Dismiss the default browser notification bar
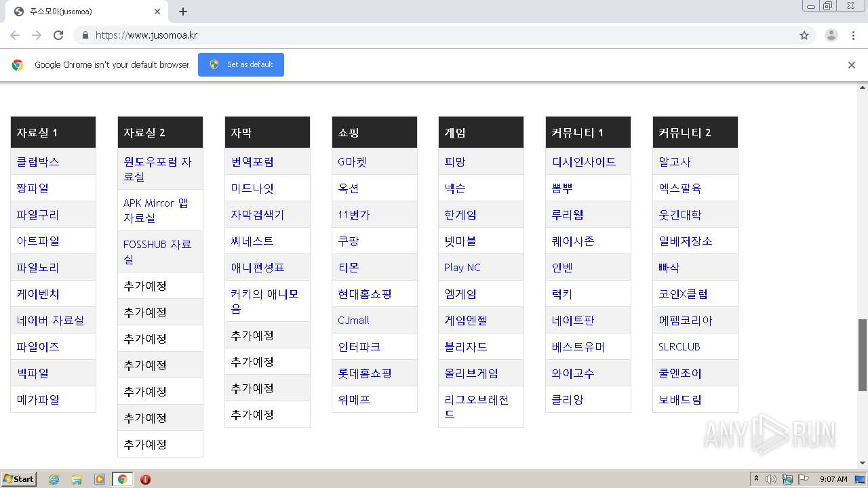Screen dimensions: 868x488 [x=851, y=65]
